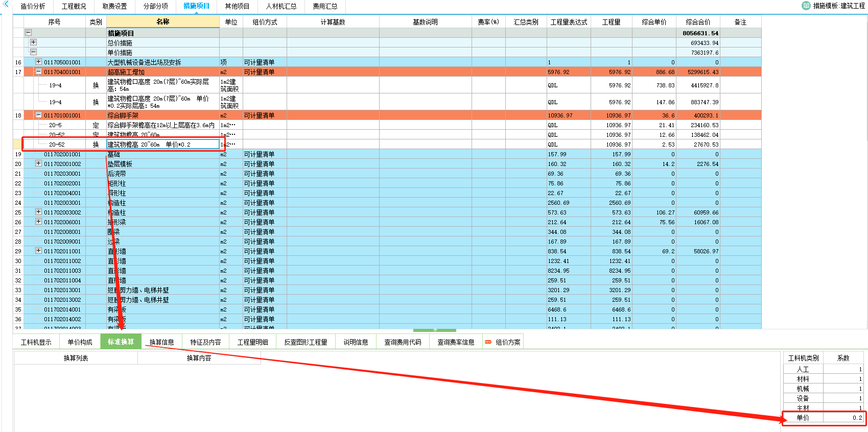Select the 标准换算 bottom tab
This screenshot has width=868, height=432.
coord(121,342)
